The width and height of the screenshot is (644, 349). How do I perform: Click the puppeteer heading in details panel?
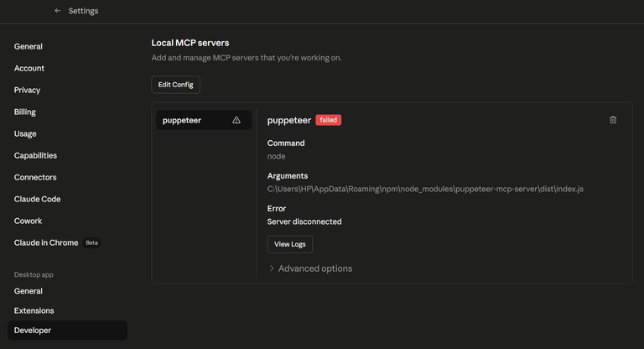coord(289,121)
